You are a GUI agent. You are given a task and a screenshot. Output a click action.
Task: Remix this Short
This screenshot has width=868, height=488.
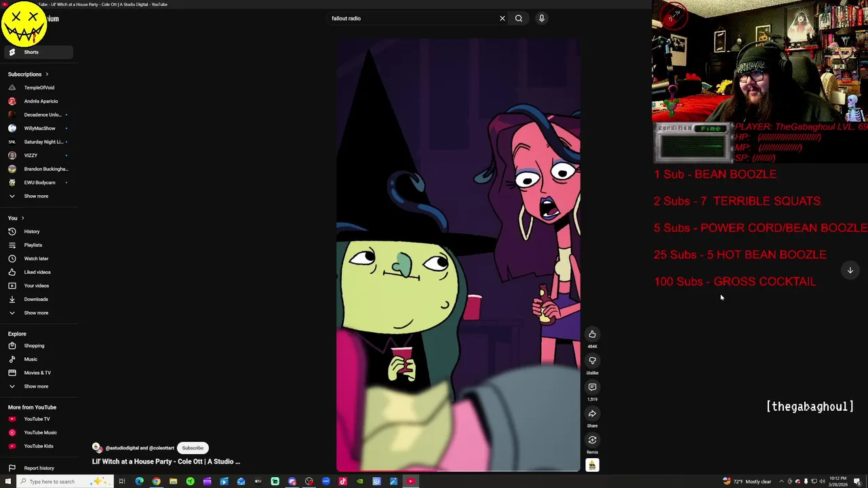click(x=592, y=440)
